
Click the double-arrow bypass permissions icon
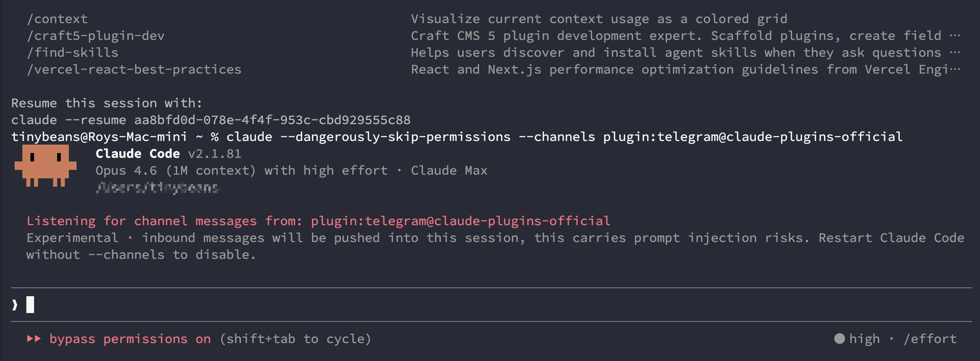pos(34,339)
